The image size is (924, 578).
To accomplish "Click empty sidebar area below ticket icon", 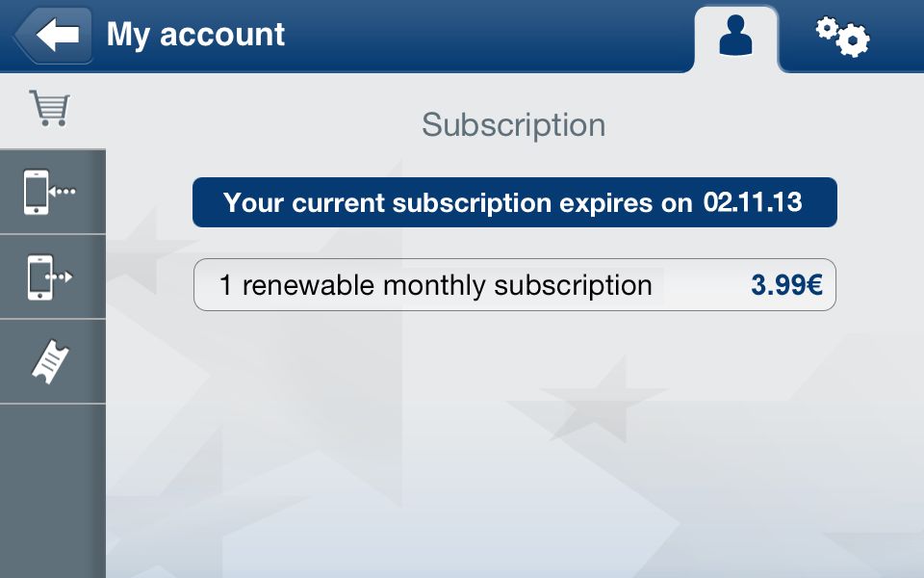I will click(x=52, y=490).
